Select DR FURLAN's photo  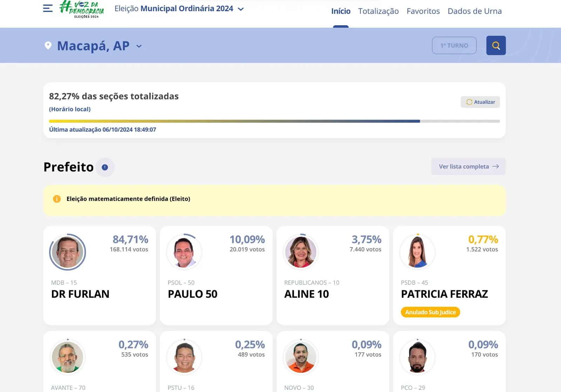click(68, 252)
